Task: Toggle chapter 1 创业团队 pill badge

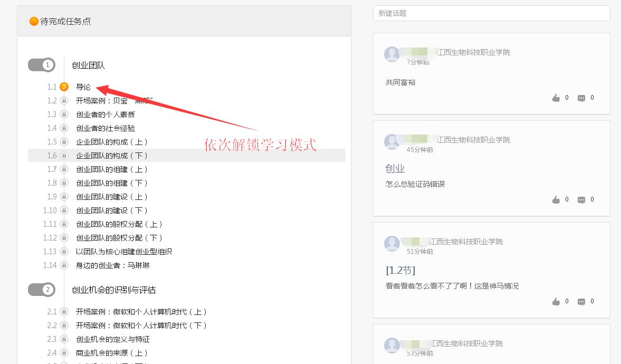Action: [42, 65]
